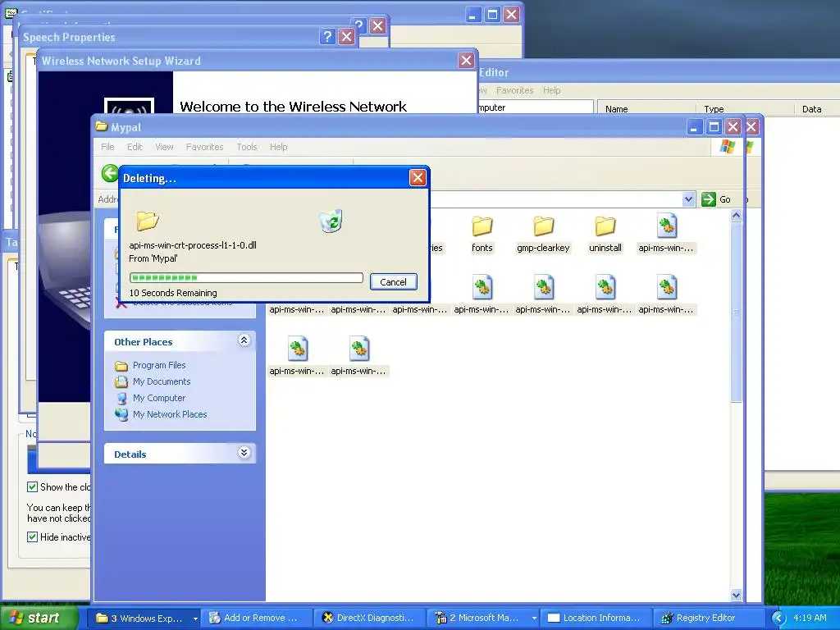Switch to DirectX Diagnostic Tool taskbar item

369,619
